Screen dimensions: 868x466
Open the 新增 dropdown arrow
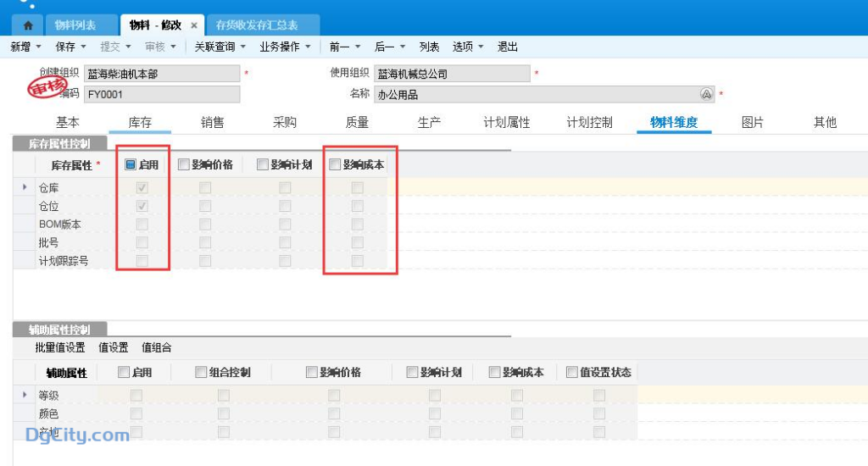(x=39, y=47)
